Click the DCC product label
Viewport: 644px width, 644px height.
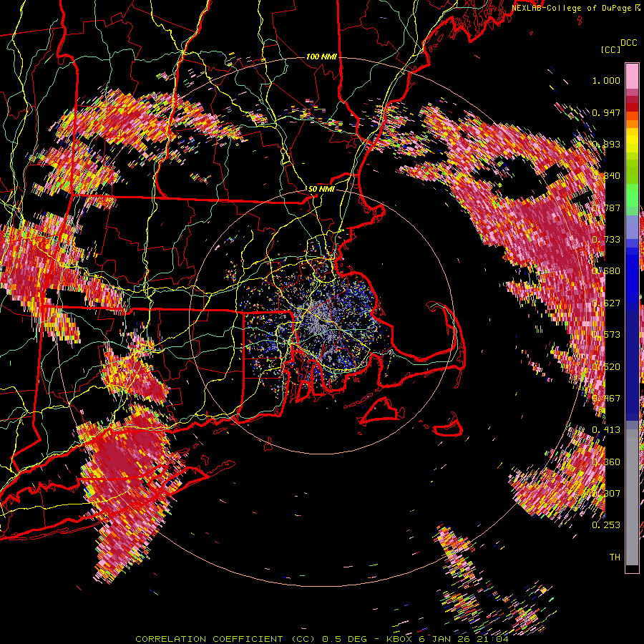click(x=628, y=43)
